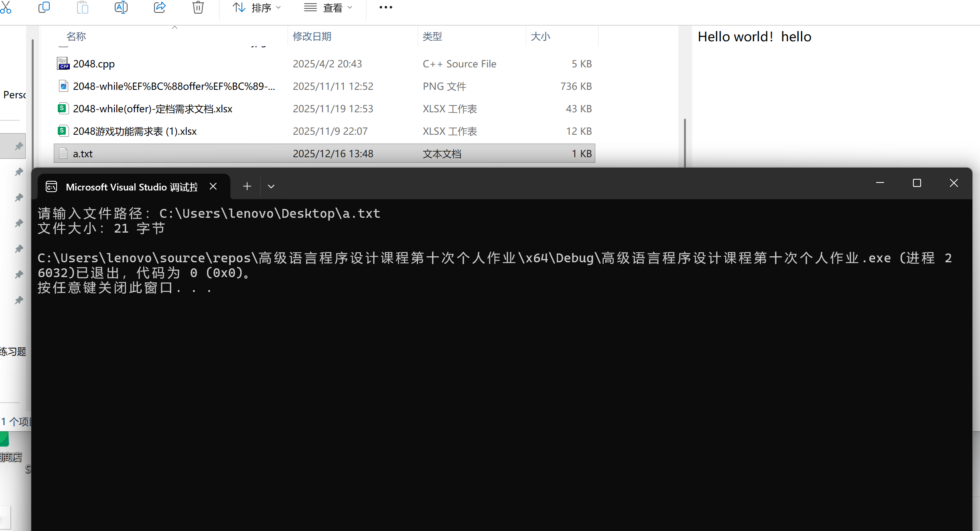The height and width of the screenshot is (531, 980).
Task: Add a new terminal tab with plus
Action: point(247,186)
